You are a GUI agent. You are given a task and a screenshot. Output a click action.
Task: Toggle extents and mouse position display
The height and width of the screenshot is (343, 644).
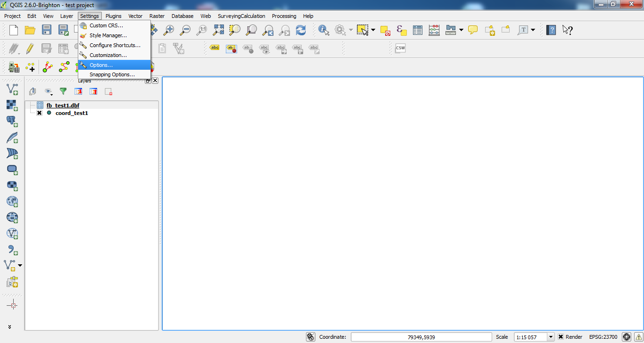(310, 337)
